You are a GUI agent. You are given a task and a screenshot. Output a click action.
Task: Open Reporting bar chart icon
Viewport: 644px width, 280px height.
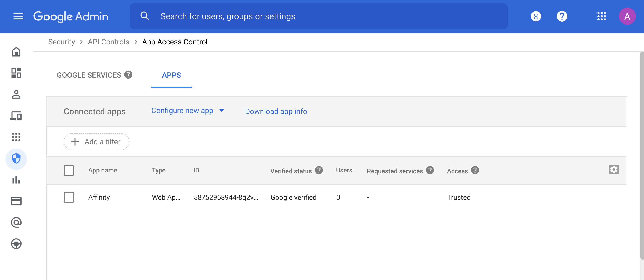(x=16, y=180)
